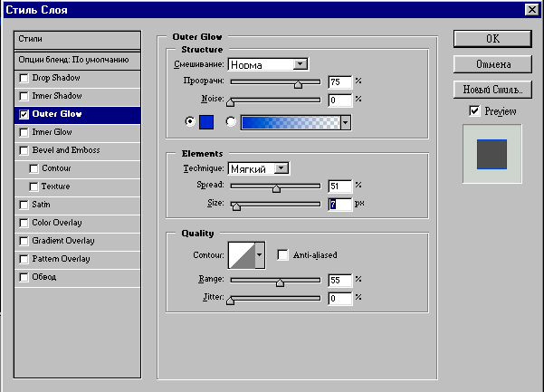Click the opacity value field showing 75
Image resolution: width=544 pixels, height=392 pixels.
[340, 82]
